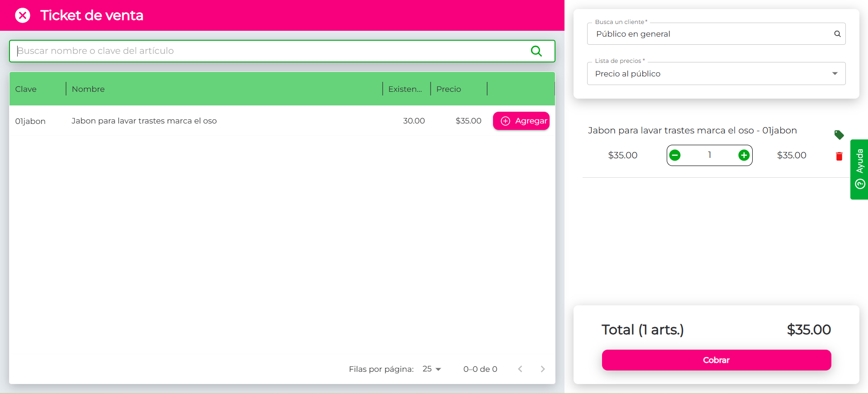
Task: Go to next page of results
Action: 543,369
